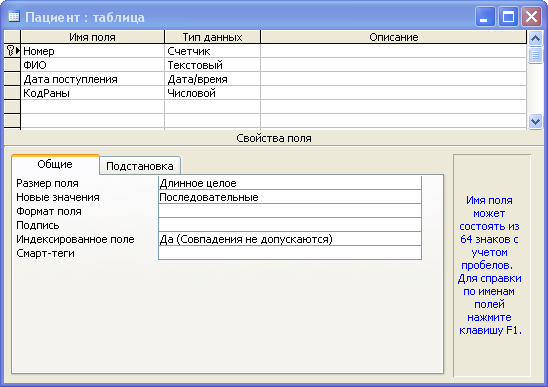Click the scrollbar up arrow
548x387 pixels.
(x=535, y=38)
